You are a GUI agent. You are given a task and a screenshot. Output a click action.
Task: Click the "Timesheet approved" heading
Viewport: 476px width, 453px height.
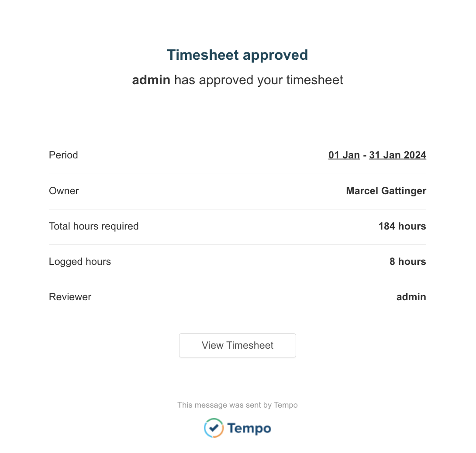point(238,55)
